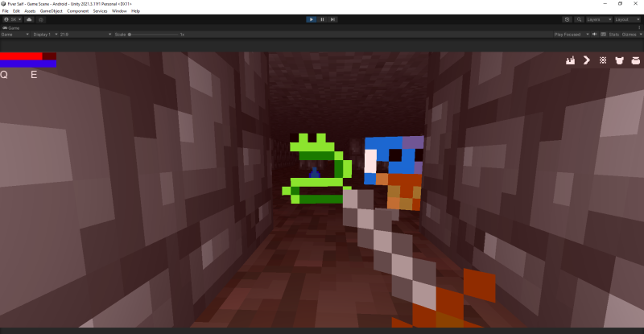Click the Q ability label in game

click(x=4, y=75)
